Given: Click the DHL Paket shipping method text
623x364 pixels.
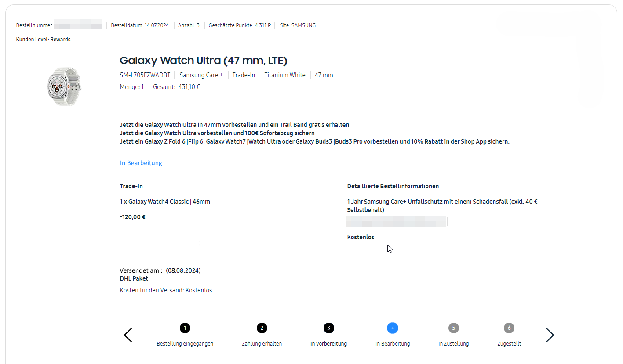Looking at the screenshot, I should tap(134, 278).
